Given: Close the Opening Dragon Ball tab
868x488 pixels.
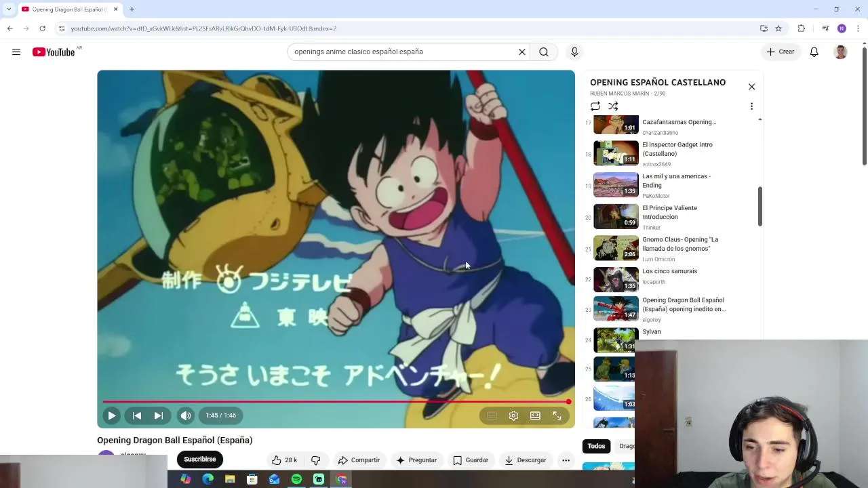Looking at the screenshot, I should (115, 9).
